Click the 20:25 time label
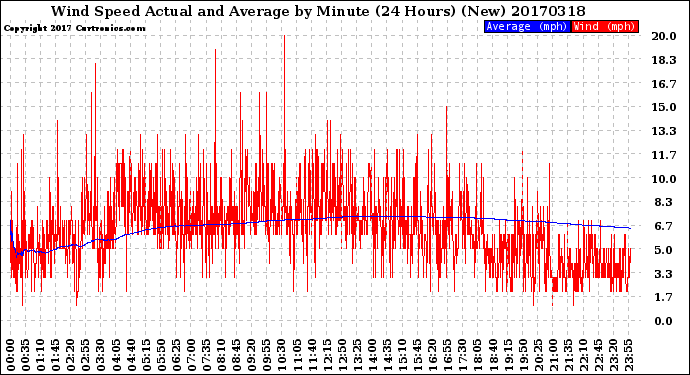The width and height of the screenshot is (690, 375). click(538, 355)
